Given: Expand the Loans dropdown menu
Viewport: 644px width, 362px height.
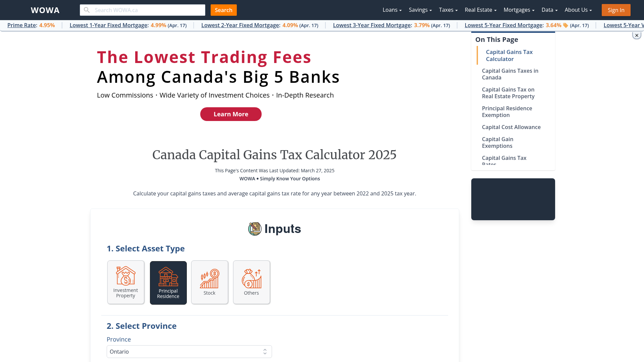Looking at the screenshot, I should pyautogui.click(x=392, y=10).
